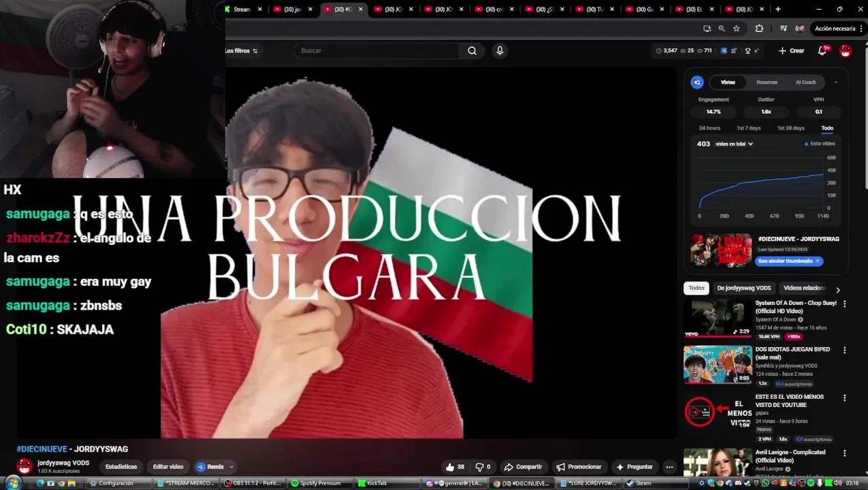
Task: Open browser extensions puzzle icon
Action: 759,29
